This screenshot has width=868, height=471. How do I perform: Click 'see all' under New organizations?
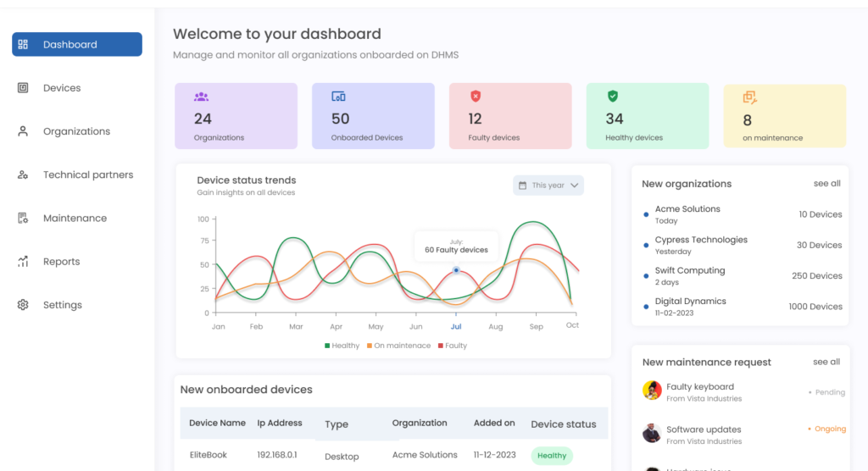click(826, 184)
